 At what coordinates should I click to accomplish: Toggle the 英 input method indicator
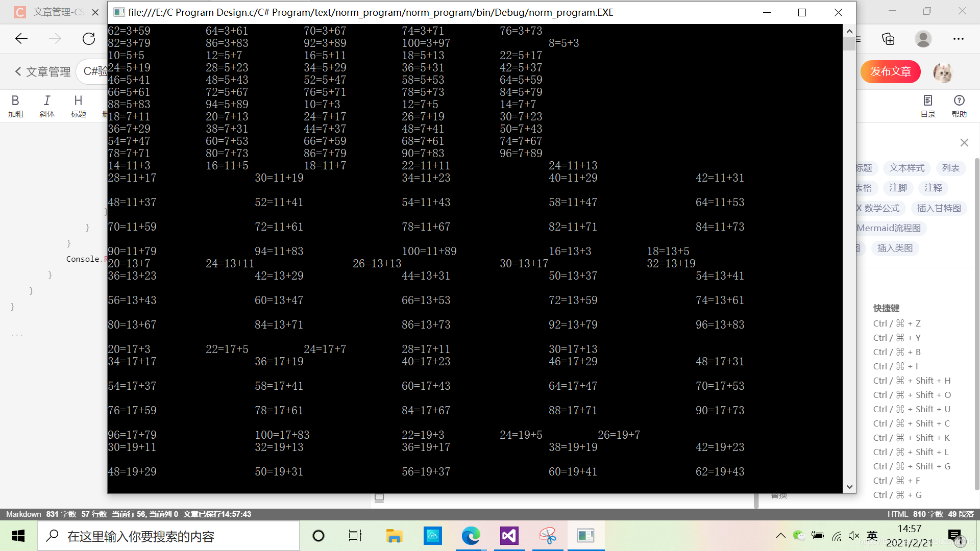tap(872, 536)
